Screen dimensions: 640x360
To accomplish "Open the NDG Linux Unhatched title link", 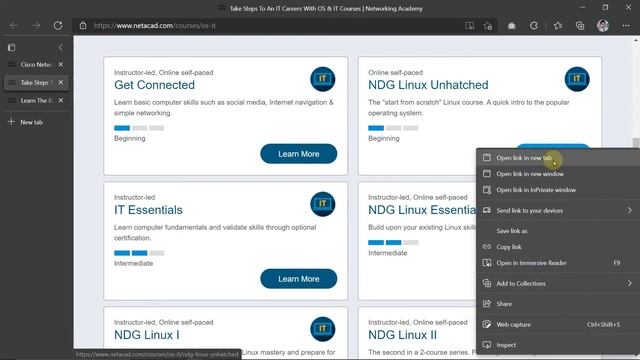I will [x=428, y=85].
